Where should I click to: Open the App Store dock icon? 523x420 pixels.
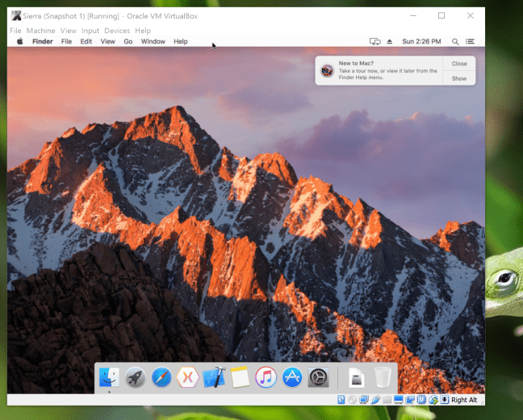coord(292,376)
